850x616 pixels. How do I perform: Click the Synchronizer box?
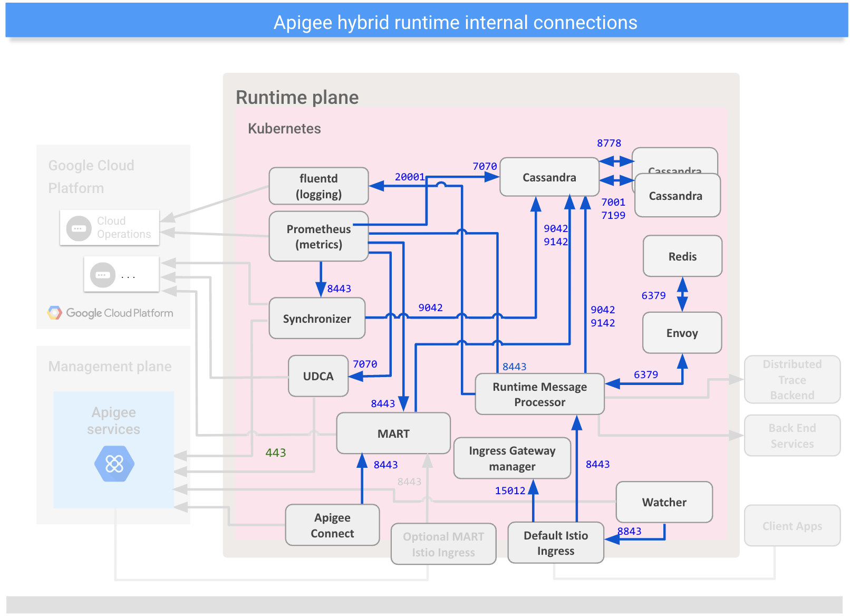tap(317, 319)
